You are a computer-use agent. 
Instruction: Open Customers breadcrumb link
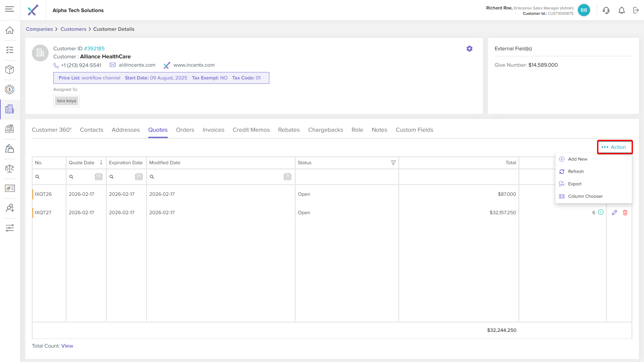tap(73, 29)
